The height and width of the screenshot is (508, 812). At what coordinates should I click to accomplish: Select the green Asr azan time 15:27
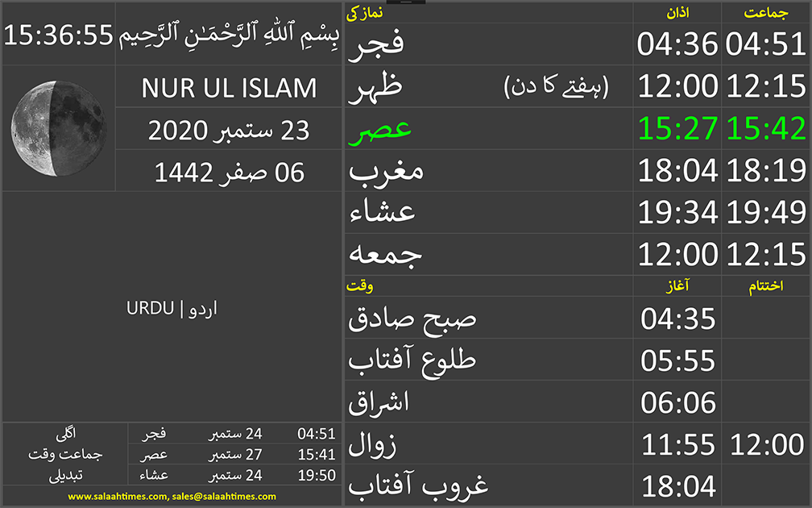click(x=677, y=129)
